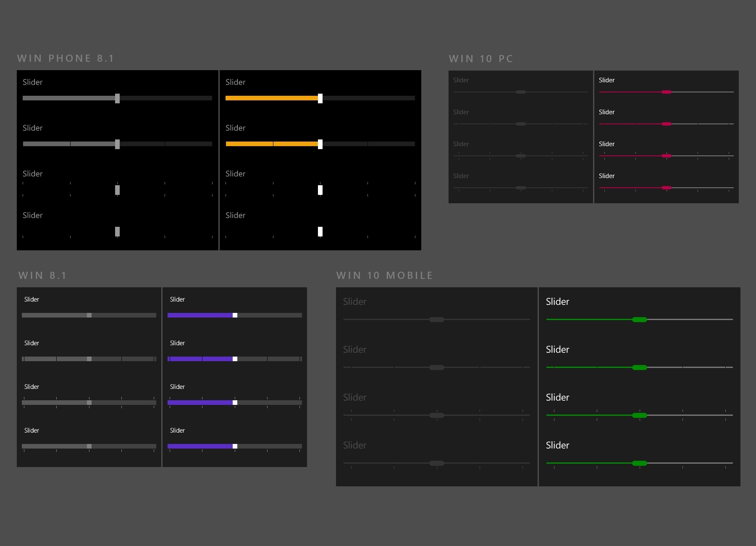Click disabled slider with inline ticks, Win 10 Mobile
756x546 pixels.
(x=437, y=367)
